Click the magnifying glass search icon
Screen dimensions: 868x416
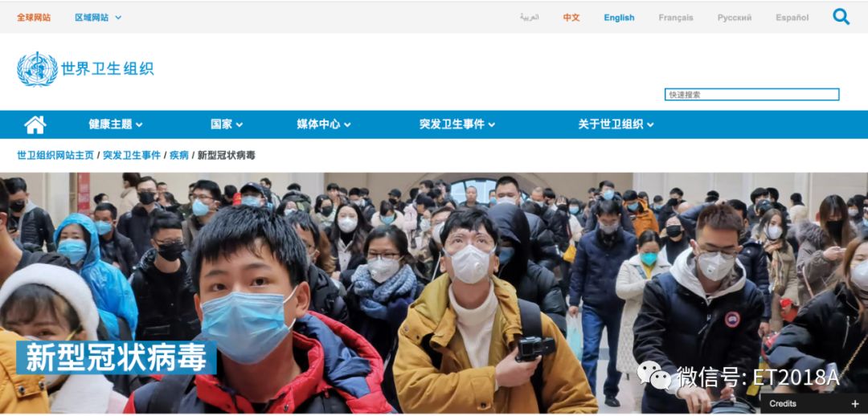click(841, 17)
